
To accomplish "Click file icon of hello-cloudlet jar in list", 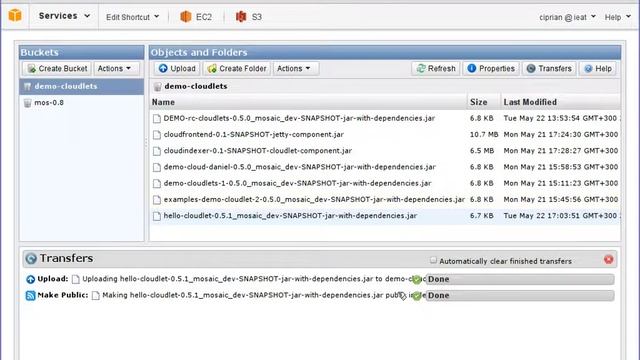I will pos(157,216).
